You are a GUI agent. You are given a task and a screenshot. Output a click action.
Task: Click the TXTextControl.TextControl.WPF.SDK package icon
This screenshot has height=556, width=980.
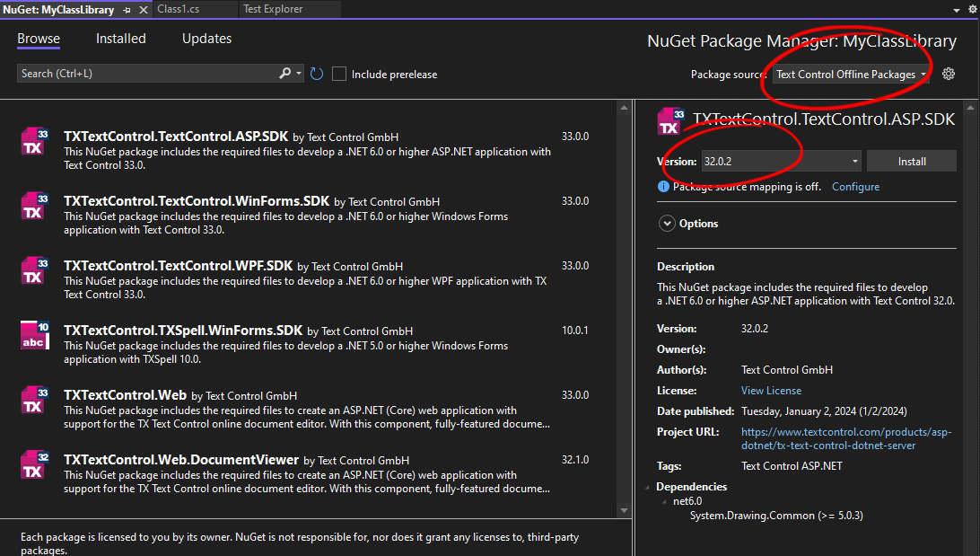point(34,270)
